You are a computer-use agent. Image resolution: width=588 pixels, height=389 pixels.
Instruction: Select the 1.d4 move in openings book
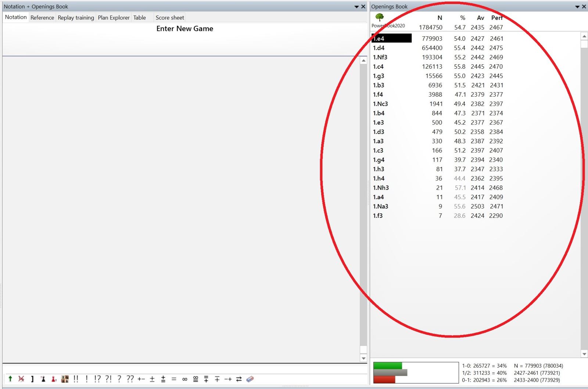point(379,48)
